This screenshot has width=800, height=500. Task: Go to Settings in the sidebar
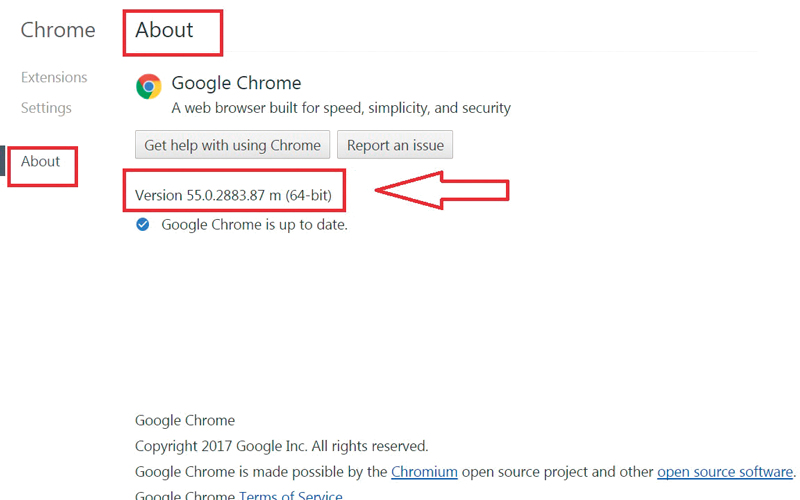[46, 108]
